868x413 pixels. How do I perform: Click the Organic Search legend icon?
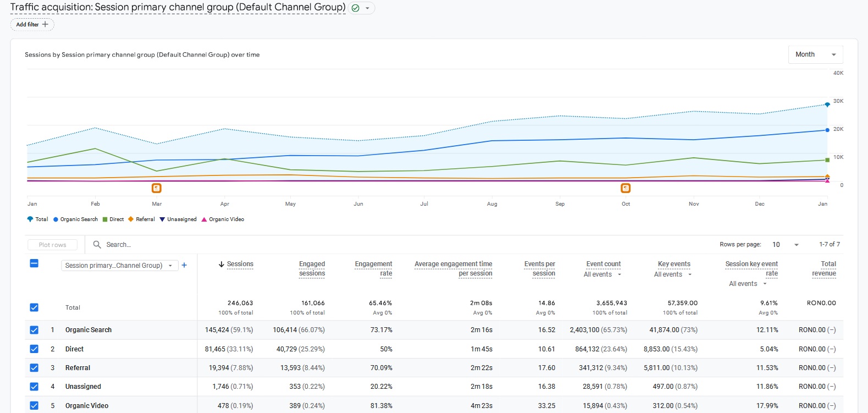56,219
